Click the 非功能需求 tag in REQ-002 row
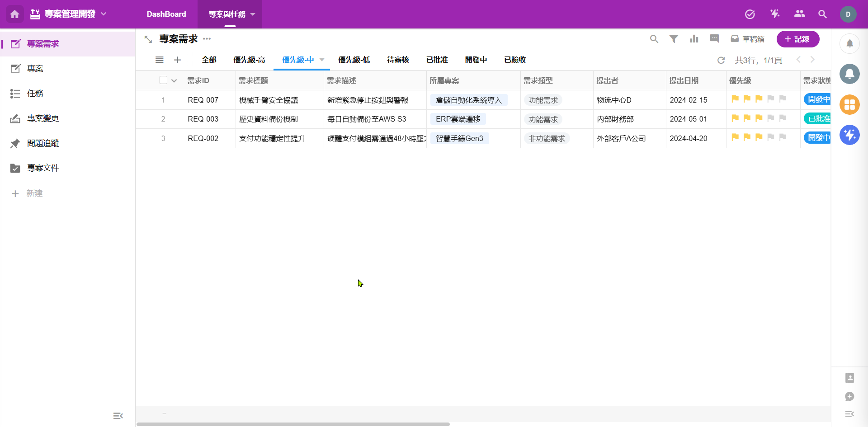The height and width of the screenshot is (427, 868). click(547, 138)
